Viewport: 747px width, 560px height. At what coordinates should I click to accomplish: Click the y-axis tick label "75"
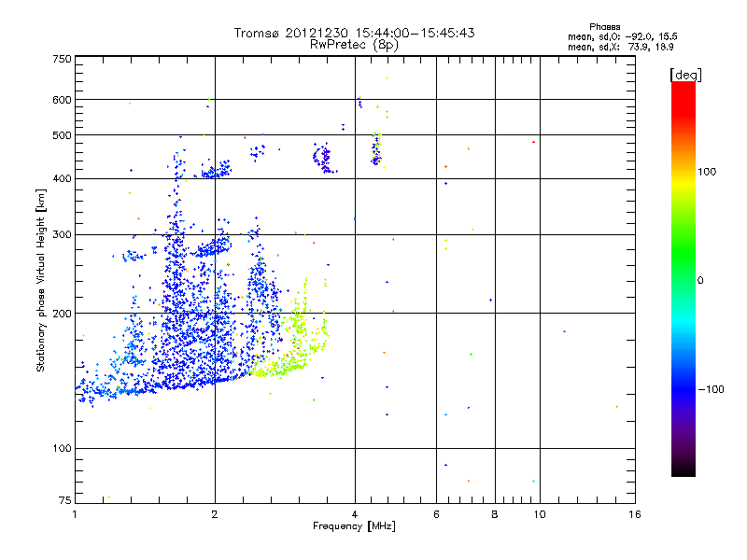point(65,500)
